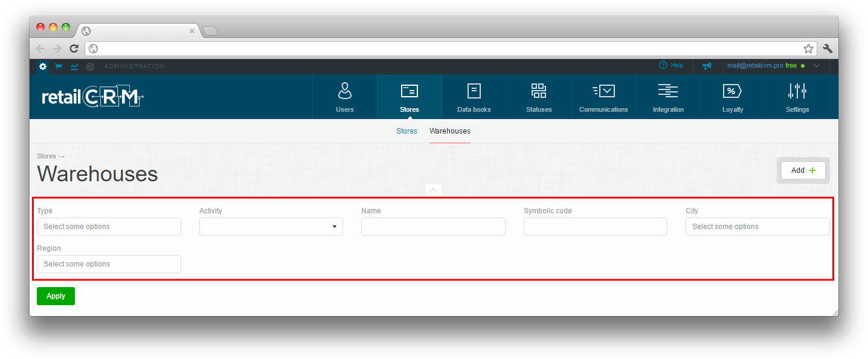Open the City options selector
The height and width of the screenshot is (359, 868).
point(757,227)
